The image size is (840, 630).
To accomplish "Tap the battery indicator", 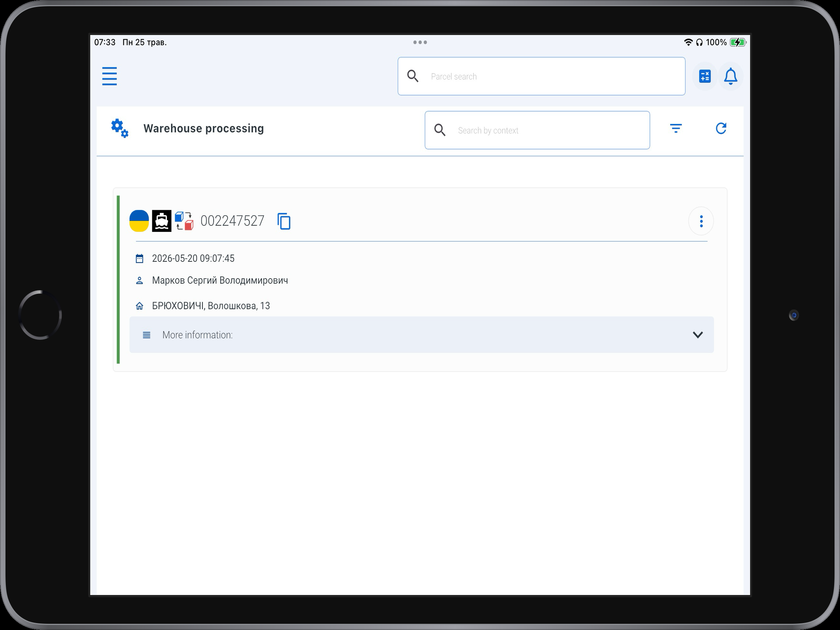I will pyautogui.click(x=738, y=42).
